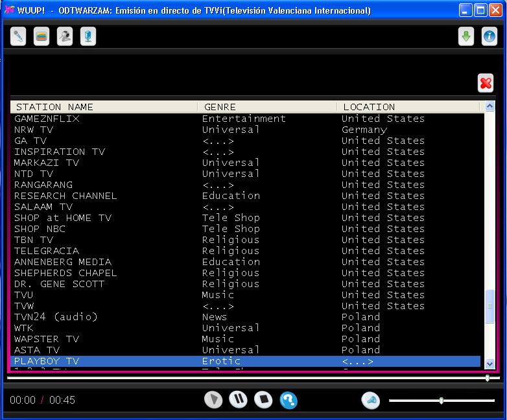Select ANNENBERG MEDIA station
Image resolution: width=507 pixels, height=420 pixels.
pyautogui.click(x=246, y=262)
